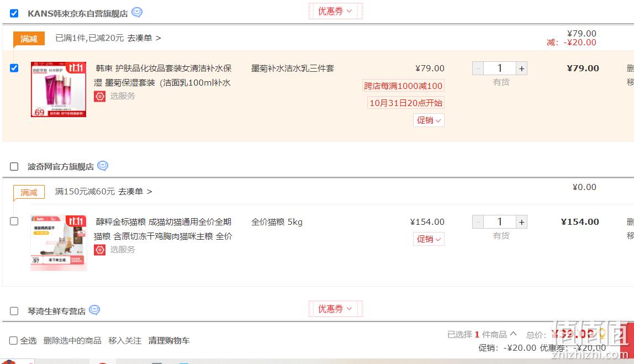
Task: Check the 琴湾生鲜专营店 store checkbox
Action: pos(14,311)
